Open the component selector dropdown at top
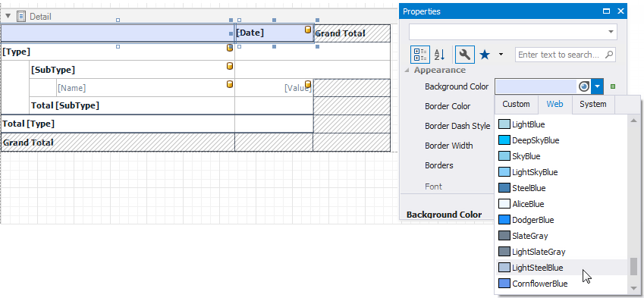 [x=611, y=32]
